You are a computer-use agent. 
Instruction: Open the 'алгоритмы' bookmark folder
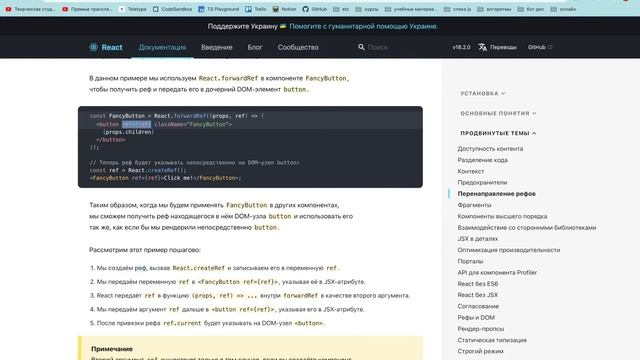(494, 9)
